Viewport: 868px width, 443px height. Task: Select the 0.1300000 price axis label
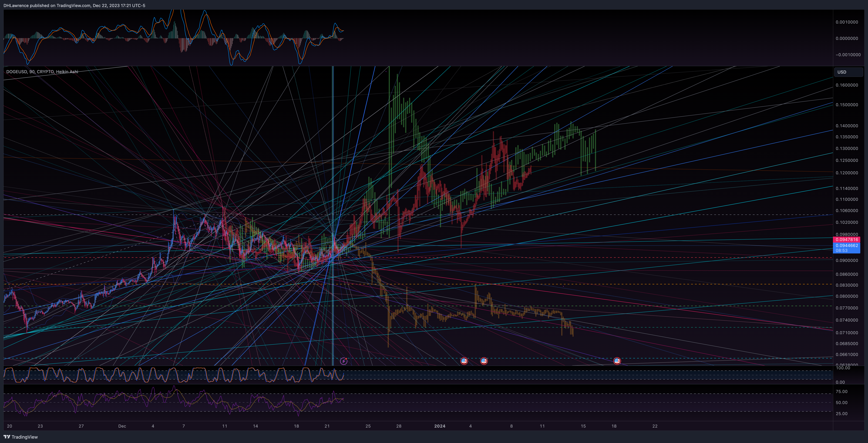pos(847,148)
